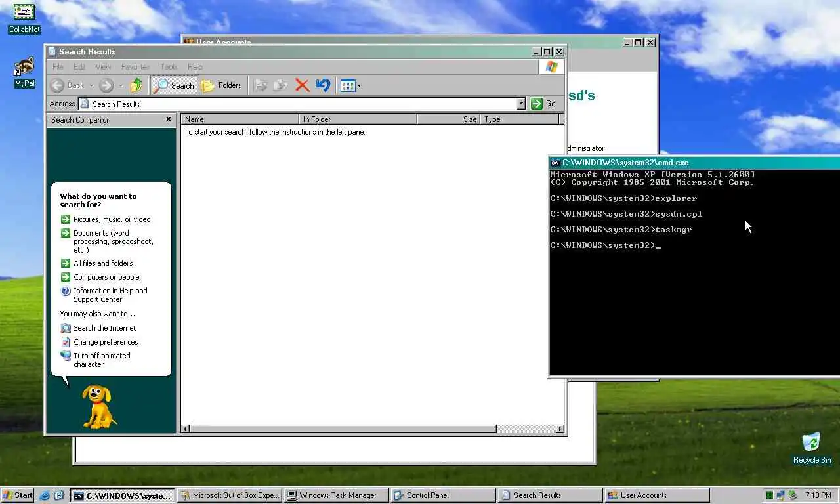Click the horizontal scrollbar left arrow

(185, 429)
